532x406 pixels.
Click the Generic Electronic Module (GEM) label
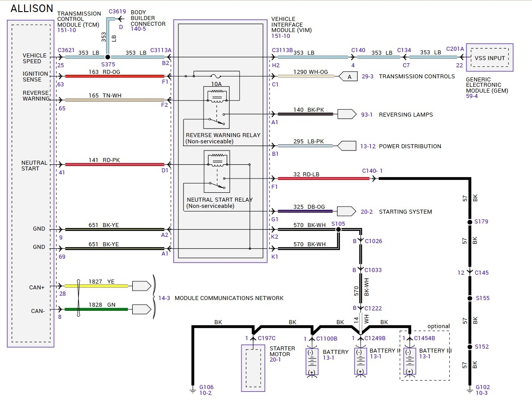tap(487, 85)
